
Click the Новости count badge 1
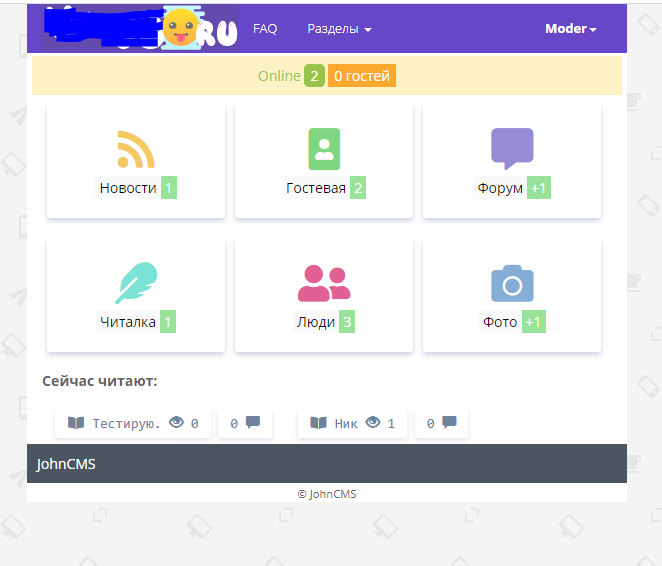pyautogui.click(x=168, y=188)
